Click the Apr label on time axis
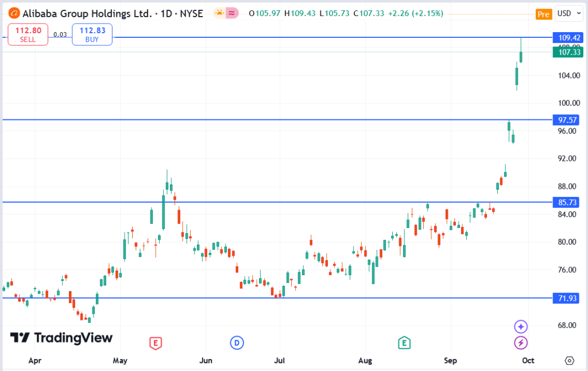This screenshot has height=371, width=588. (x=35, y=361)
